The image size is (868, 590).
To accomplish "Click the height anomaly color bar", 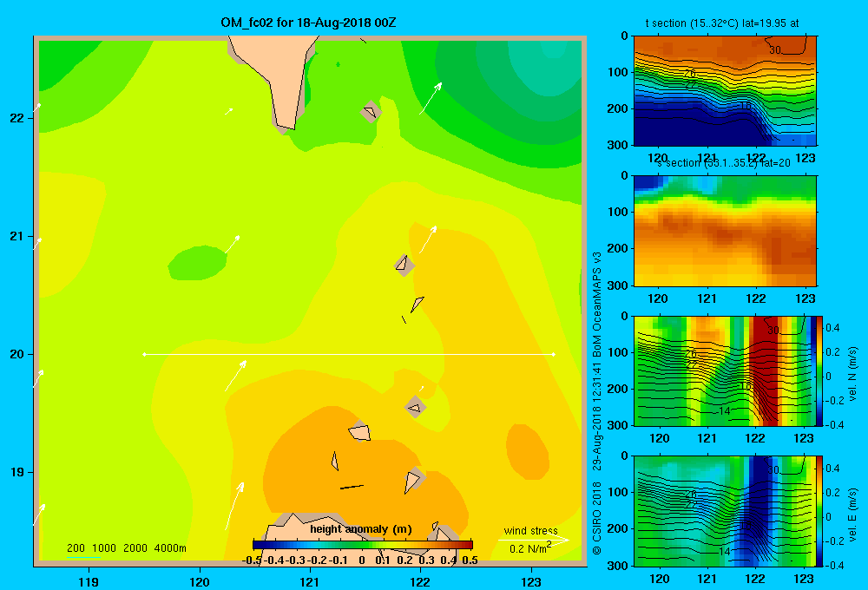I will coord(363,545).
